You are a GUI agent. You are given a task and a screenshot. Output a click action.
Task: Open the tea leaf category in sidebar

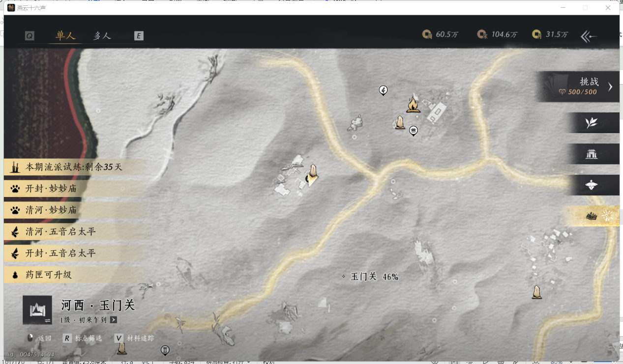coord(591,123)
